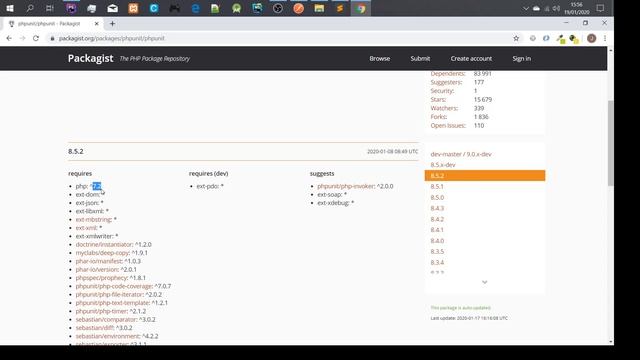Reload the Packagist page
This screenshot has height=360, width=640.
click(x=36, y=38)
